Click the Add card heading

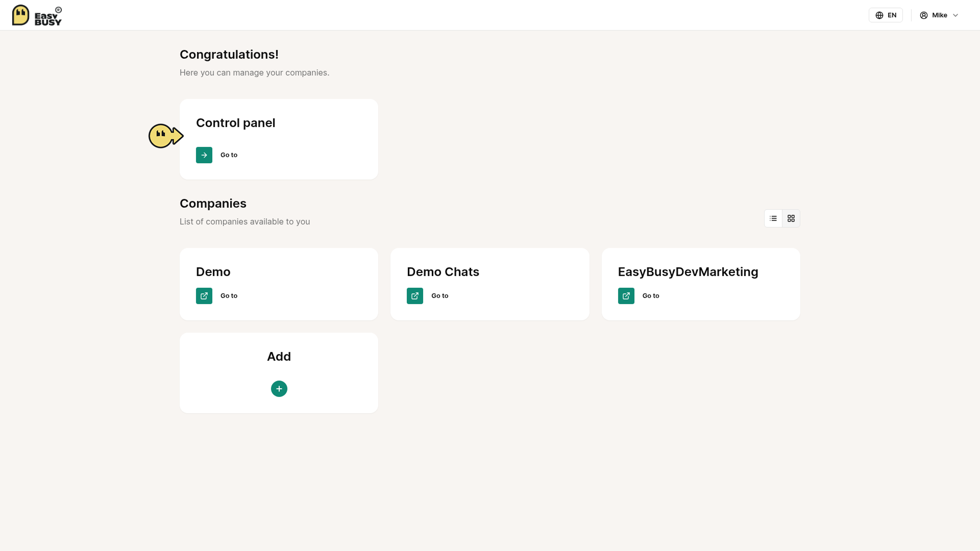coord(279,357)
